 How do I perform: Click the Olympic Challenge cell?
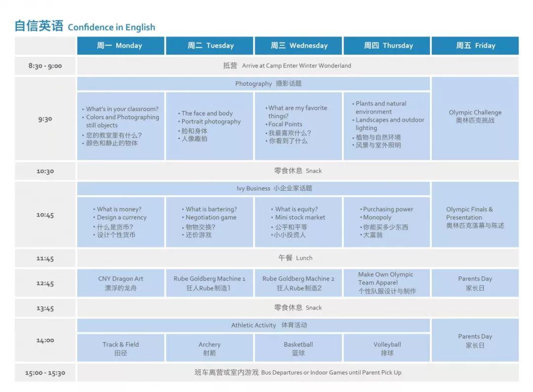coord(475,118)
